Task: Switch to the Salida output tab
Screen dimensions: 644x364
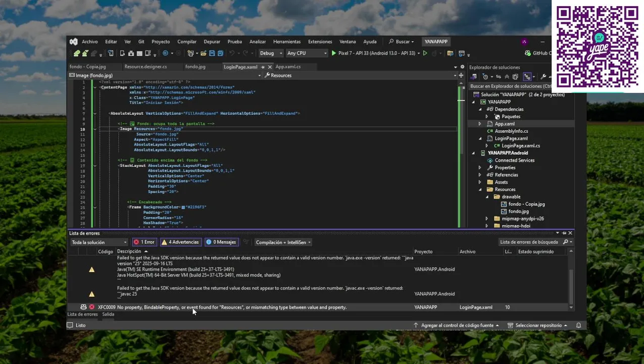Action: point(108,314)
